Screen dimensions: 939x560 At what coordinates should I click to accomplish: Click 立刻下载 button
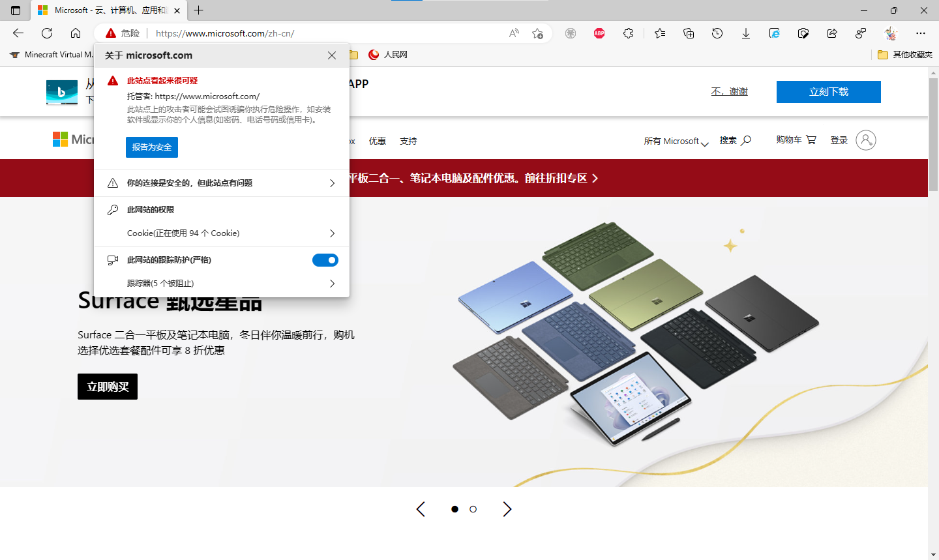829,92
